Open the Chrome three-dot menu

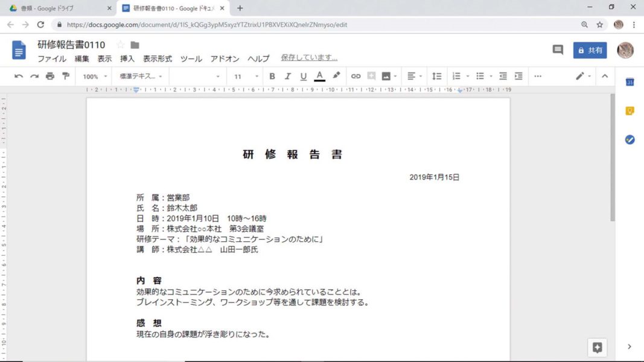[x=634, y=25]
